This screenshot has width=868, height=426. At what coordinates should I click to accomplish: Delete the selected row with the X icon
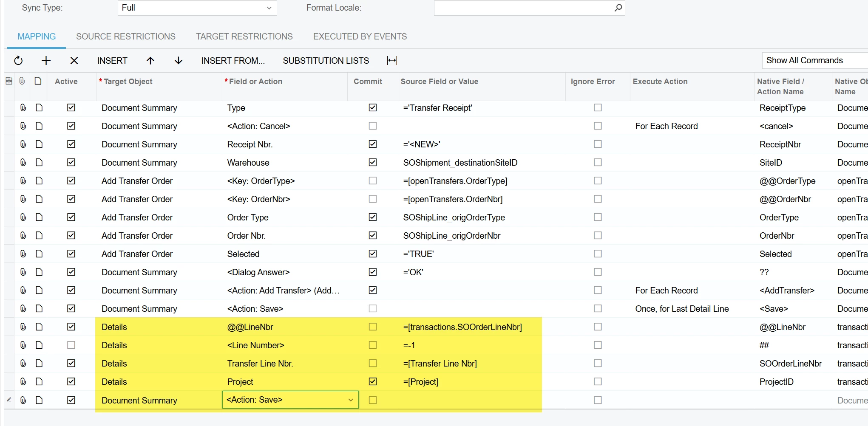coord(74,61)
